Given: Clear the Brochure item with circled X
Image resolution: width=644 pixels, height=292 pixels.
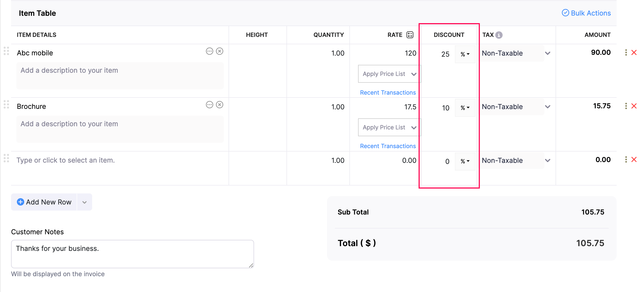Looking at the screenshot, I should (x=220, y=105).
